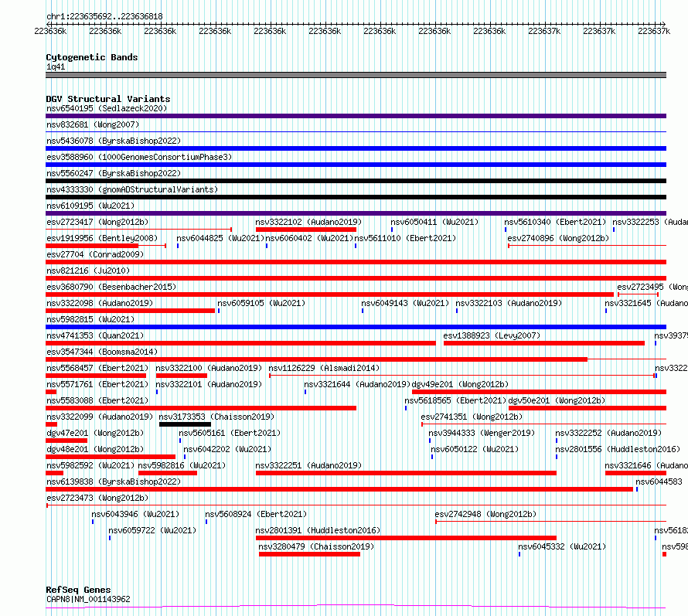Open dgv48e201 (Wong2012b) label
This screenshot has width=688, height=616.
click(x=95, y=449)
